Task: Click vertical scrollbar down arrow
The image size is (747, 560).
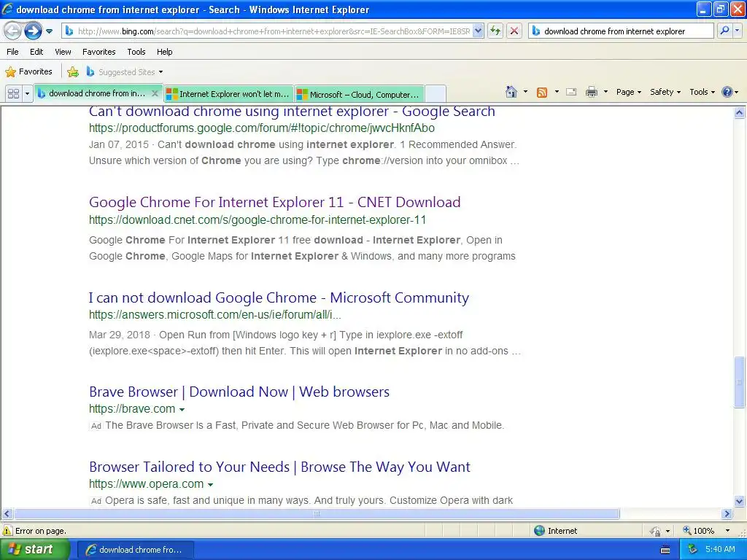Action: [x=740, y=501]
